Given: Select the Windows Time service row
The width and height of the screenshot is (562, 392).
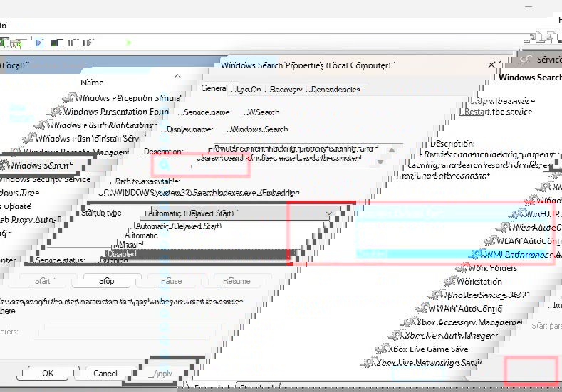Looking at the screenshot, I should coord(20,193).
